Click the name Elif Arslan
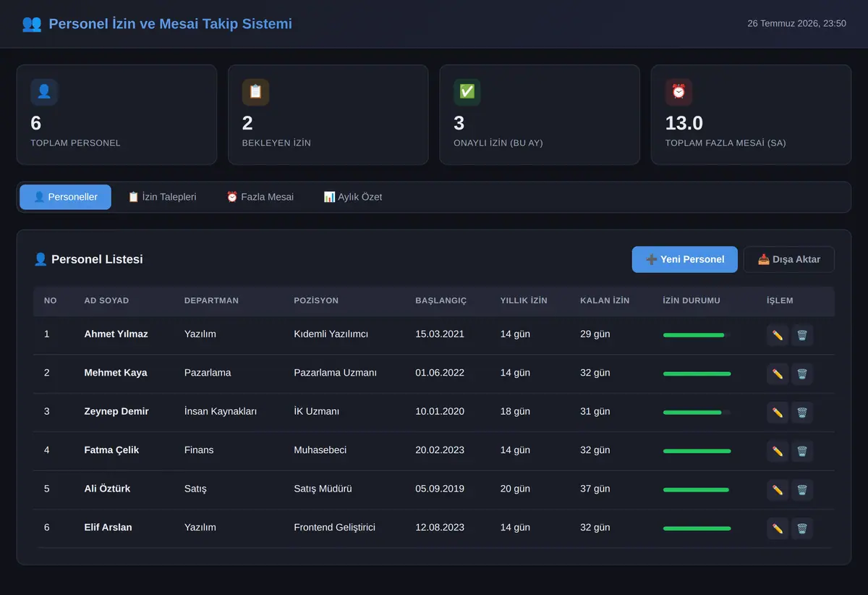The width and height of the screenshot is (868, 595). pos(108,528)
